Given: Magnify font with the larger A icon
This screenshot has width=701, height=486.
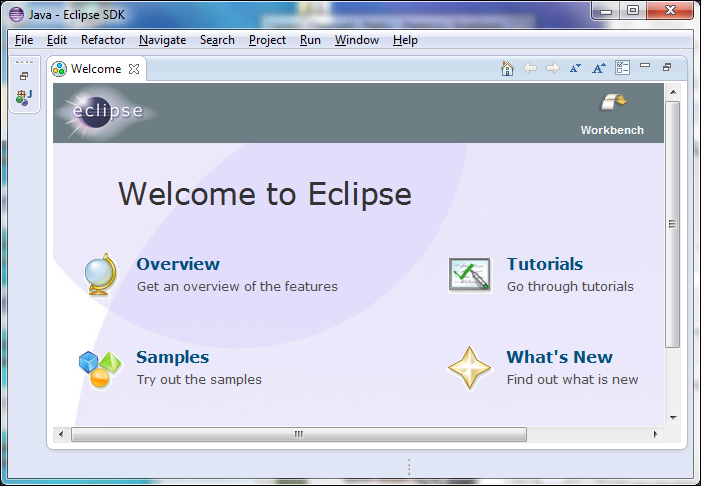Looking at the screenshot, I should (x=599, y=68).
